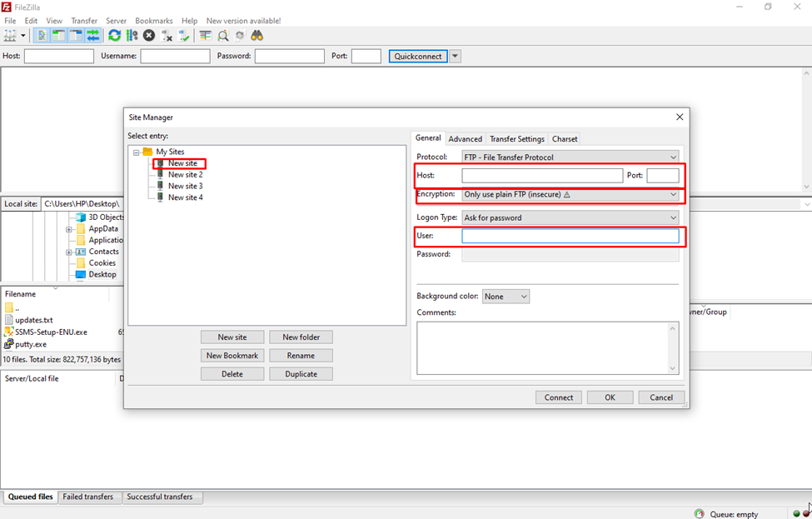Screen dimensions: 812x519
Task: Click server icon beside New site 3
Action: pos(161,186)
